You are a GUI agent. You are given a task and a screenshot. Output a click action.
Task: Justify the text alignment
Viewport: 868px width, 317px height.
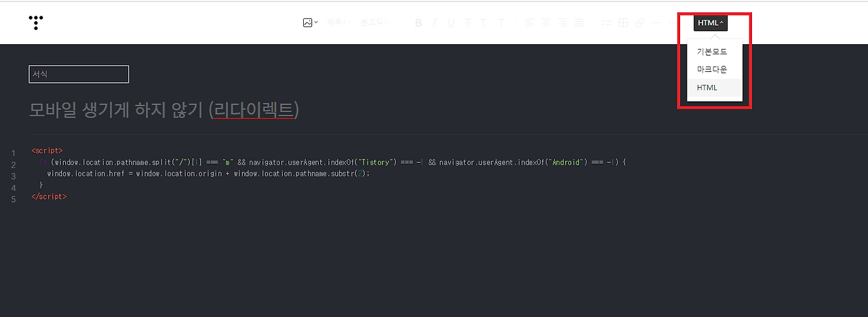(x=579, y=23)
